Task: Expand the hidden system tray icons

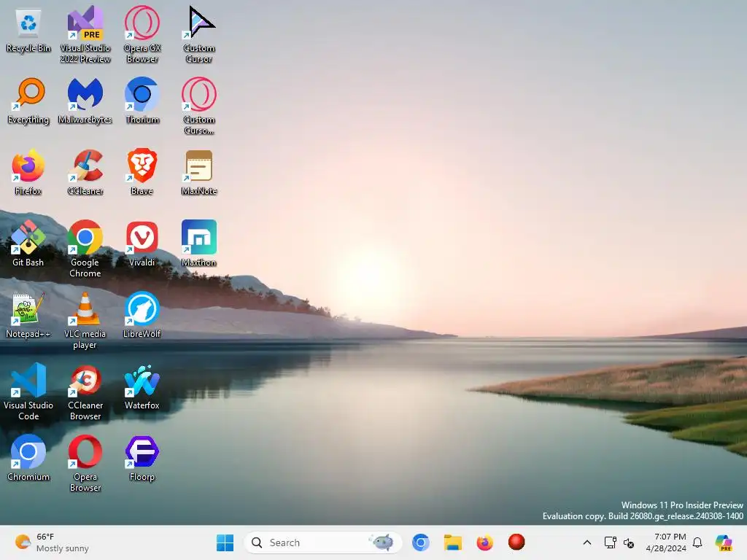Action: tap(587, 542)
